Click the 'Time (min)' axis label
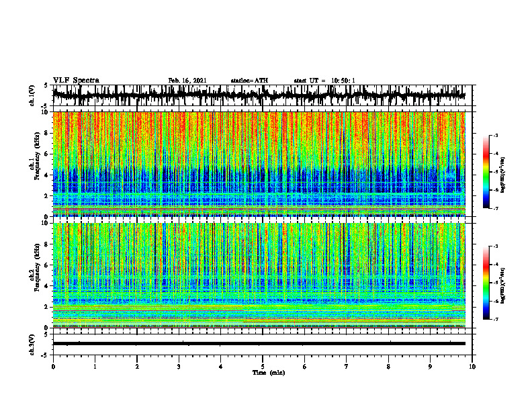Image resolution: width=532 pixels, height=411 pixels. (269, 373)
